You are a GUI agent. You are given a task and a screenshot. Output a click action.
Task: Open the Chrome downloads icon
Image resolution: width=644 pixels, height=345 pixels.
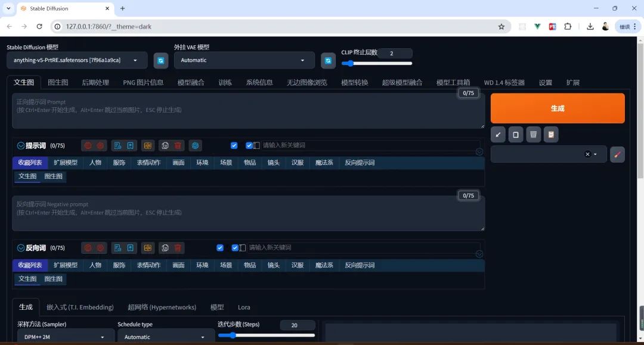point(590,27)
